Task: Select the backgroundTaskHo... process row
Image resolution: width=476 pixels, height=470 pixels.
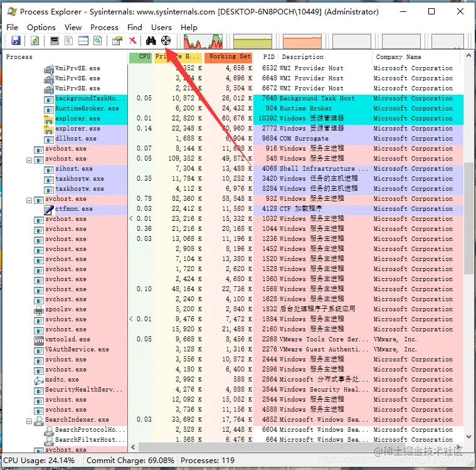Action: click(x=233, y=99)
